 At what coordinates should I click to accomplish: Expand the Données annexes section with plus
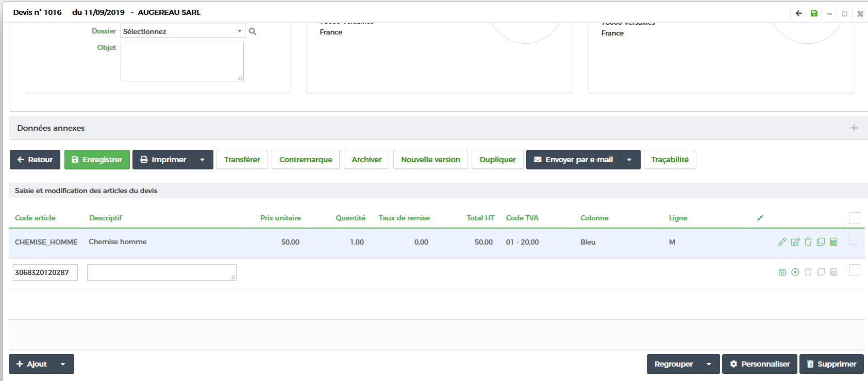tap(854, 128)
